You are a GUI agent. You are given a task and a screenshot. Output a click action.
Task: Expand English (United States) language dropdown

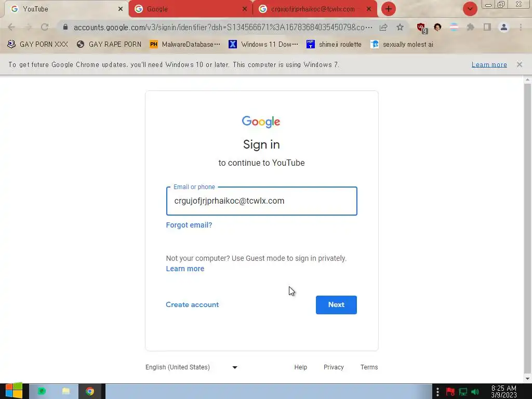click(x=191, y=367)
